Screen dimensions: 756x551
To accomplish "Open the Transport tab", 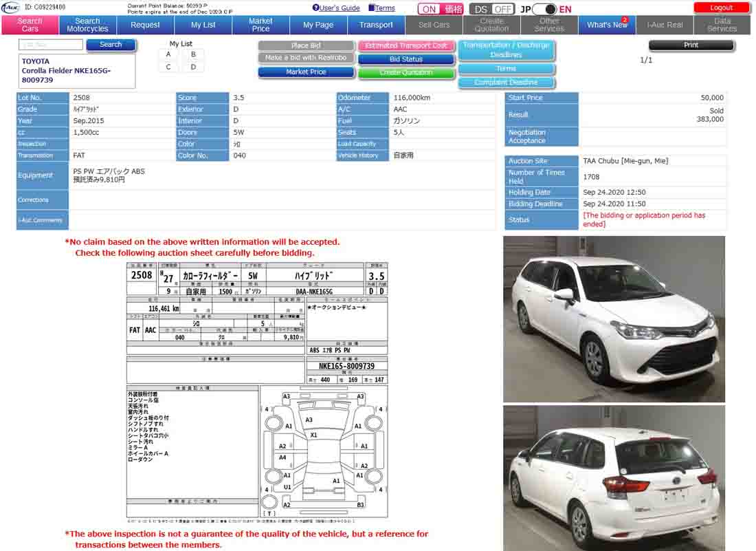I will point(376,25).
